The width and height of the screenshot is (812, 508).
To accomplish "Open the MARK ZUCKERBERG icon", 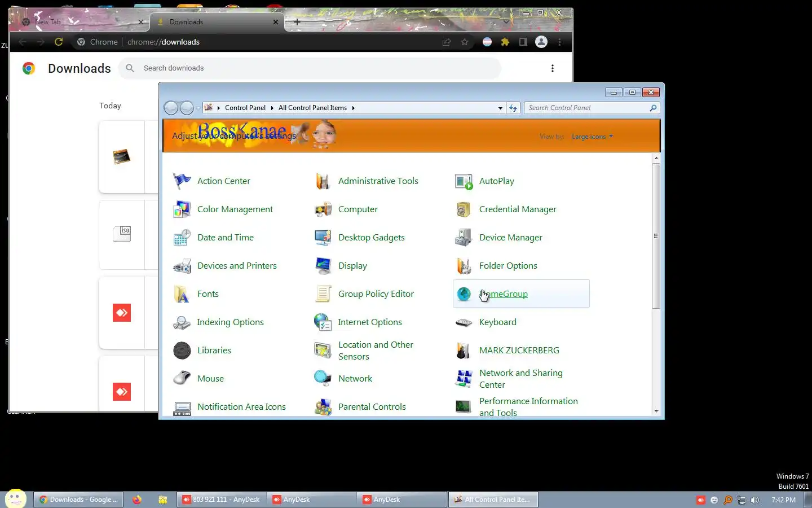I will pos(464,351).
